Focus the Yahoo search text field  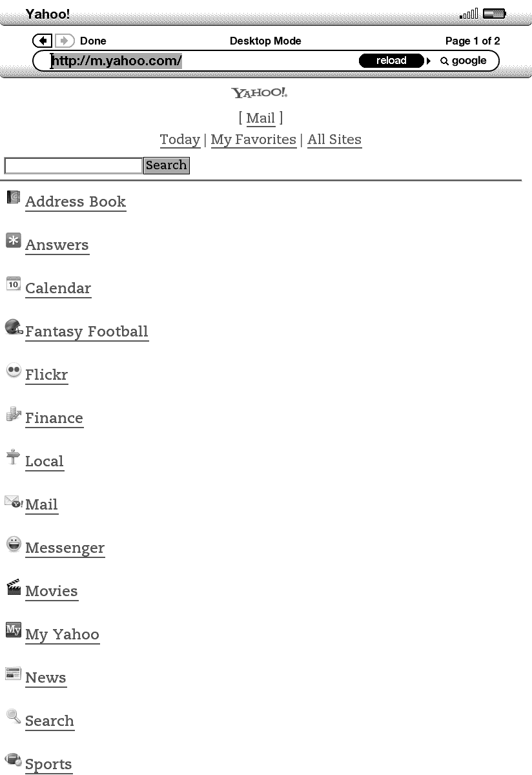click(x=73, y=165)
